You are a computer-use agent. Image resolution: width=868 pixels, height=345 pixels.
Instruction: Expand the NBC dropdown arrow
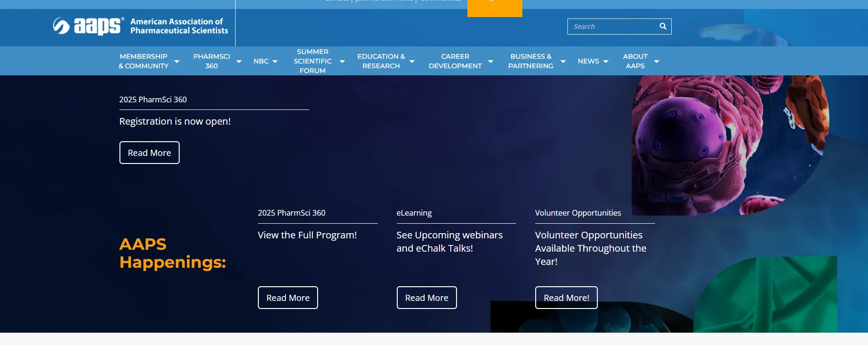pyautogui.click(x=275, y=62)
